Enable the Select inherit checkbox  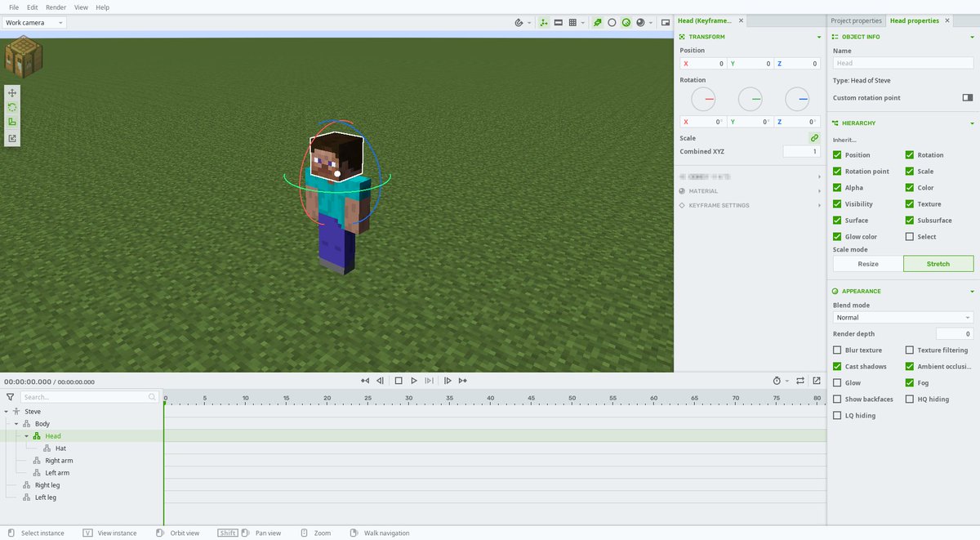coord(910,237)
